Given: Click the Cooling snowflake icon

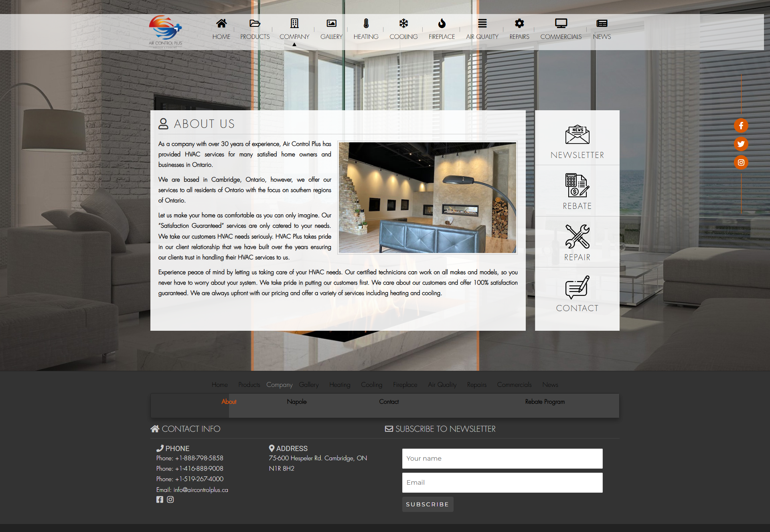Looking at the screenshot, I should tap(403, 23).
